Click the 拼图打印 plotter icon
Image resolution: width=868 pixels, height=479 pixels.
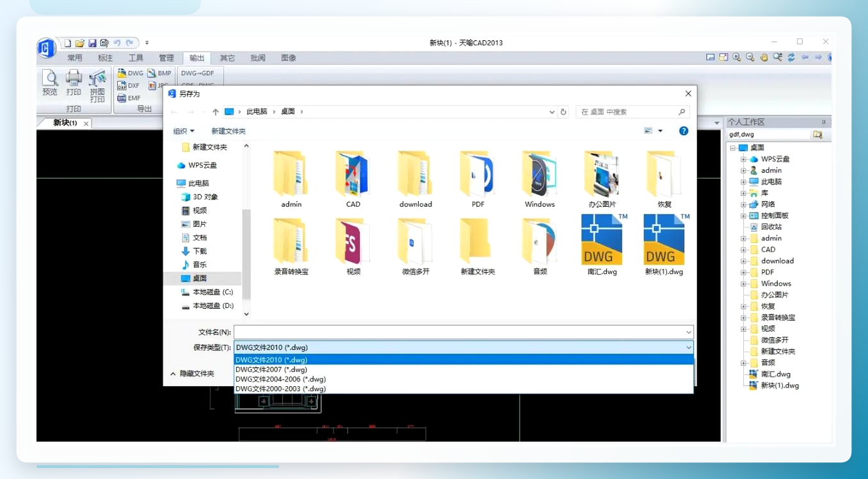97,79
